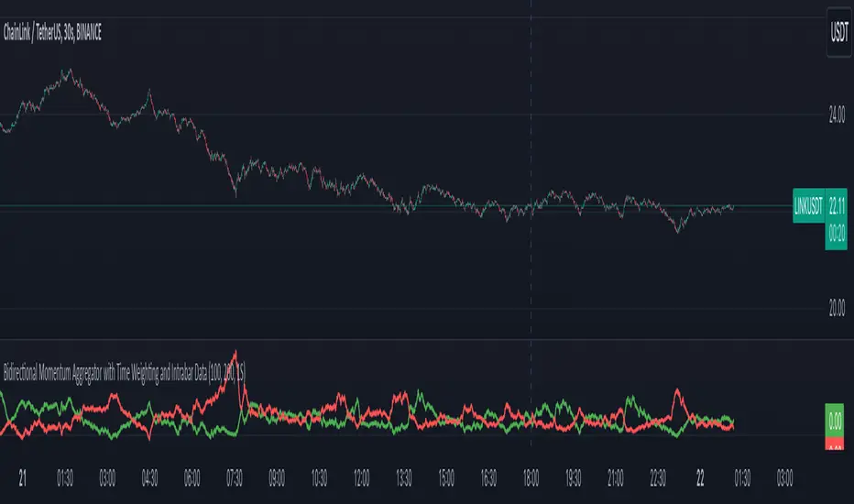Click the 12:00 time axis label
This screenshot has height=504, width=854.
pyautogui.click(x=361, y=478)
